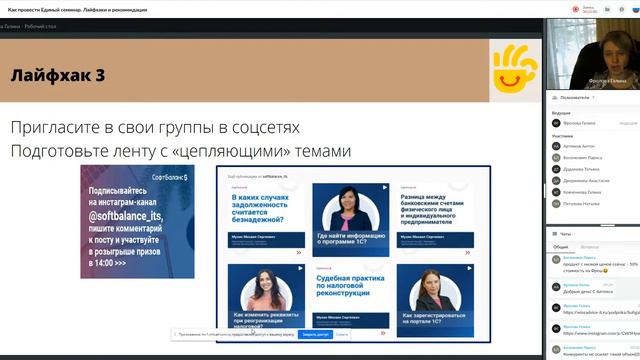Click the blue 'Закрыть доступ' button

315,334
